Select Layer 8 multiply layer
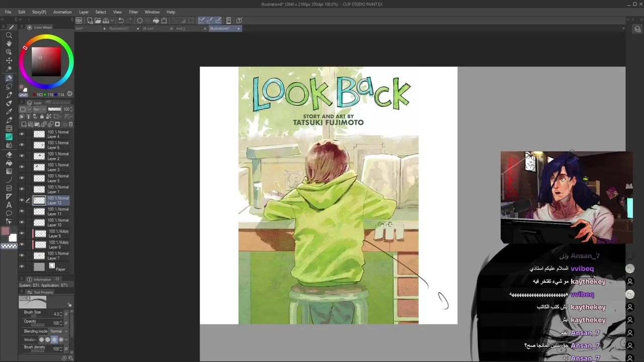The image size is (644, 362). click(51, 245)
